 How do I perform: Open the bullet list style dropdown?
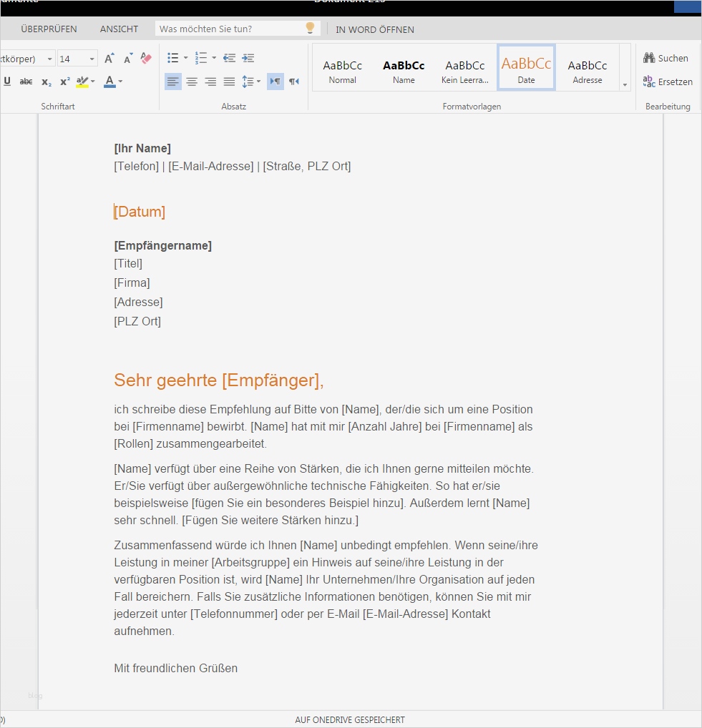point(184,58)
